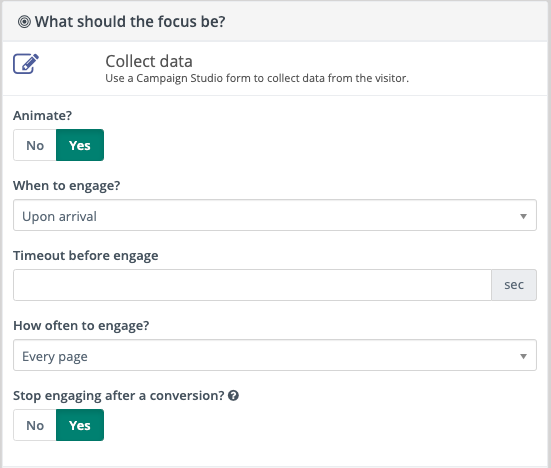Screen dimensions: 551x468
Task: Click the Timeout before engage label
Action: click(86, 255)
